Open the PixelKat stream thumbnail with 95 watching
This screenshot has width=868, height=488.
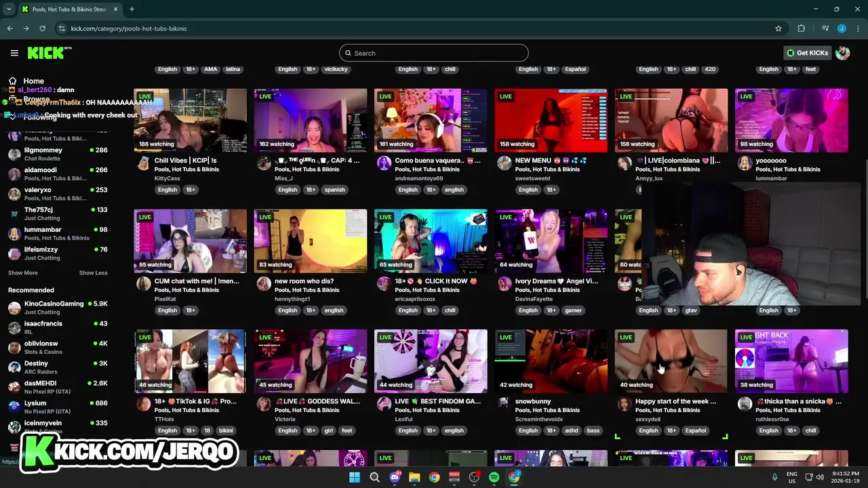[190, 241]
